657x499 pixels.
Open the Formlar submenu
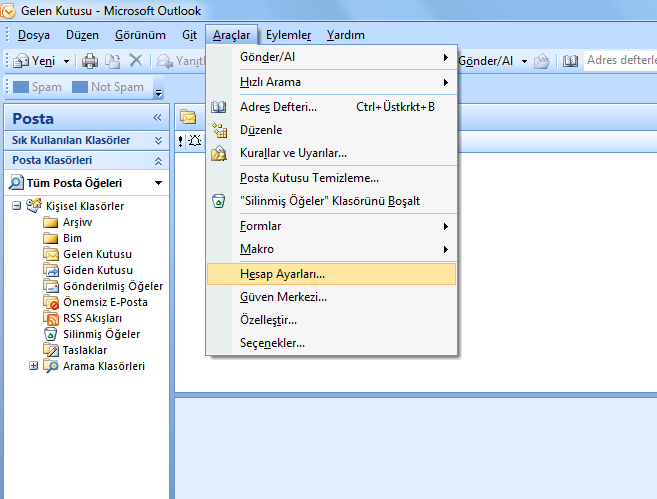click(331, 226)
